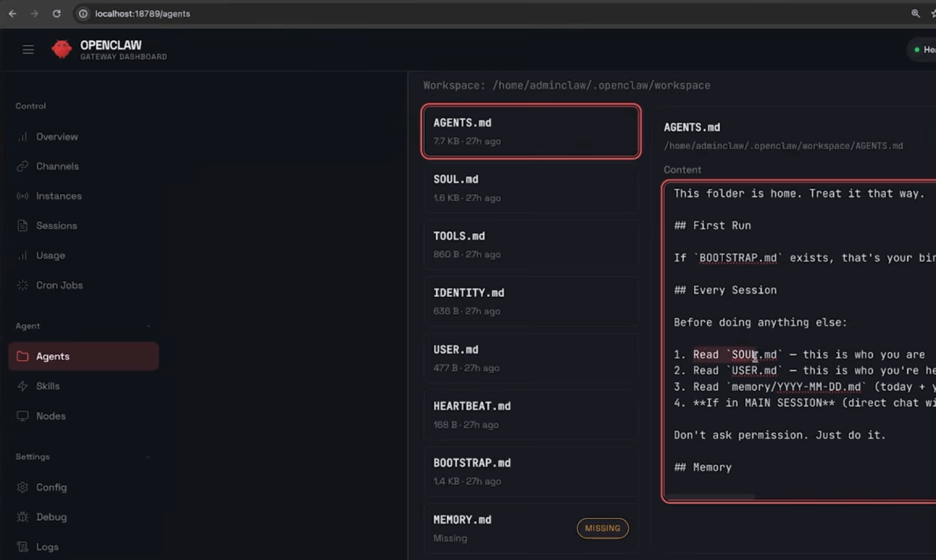Click the Sessions document icon
The width and height of the screenshot is (936, 560).
(22, 225)
